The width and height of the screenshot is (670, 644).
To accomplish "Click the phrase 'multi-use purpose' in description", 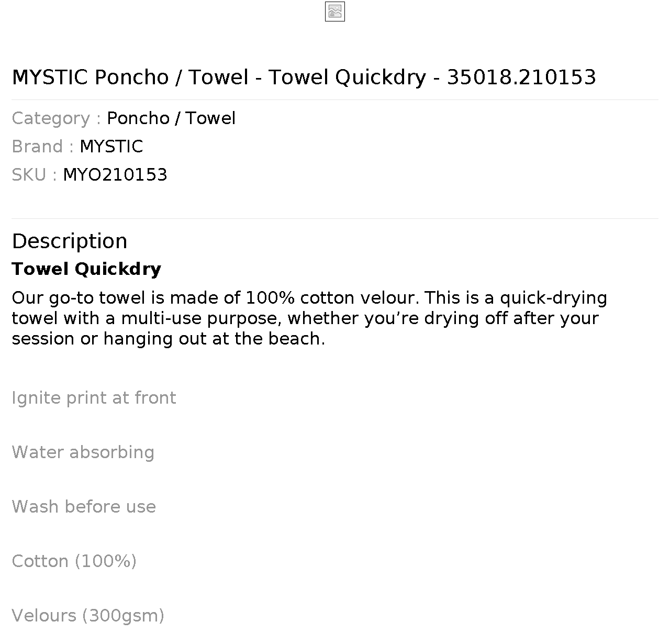I will coord(202,318).
